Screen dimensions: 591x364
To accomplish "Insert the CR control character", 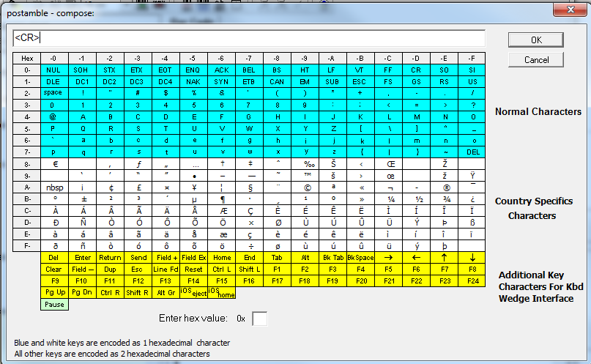I will 416,70.
